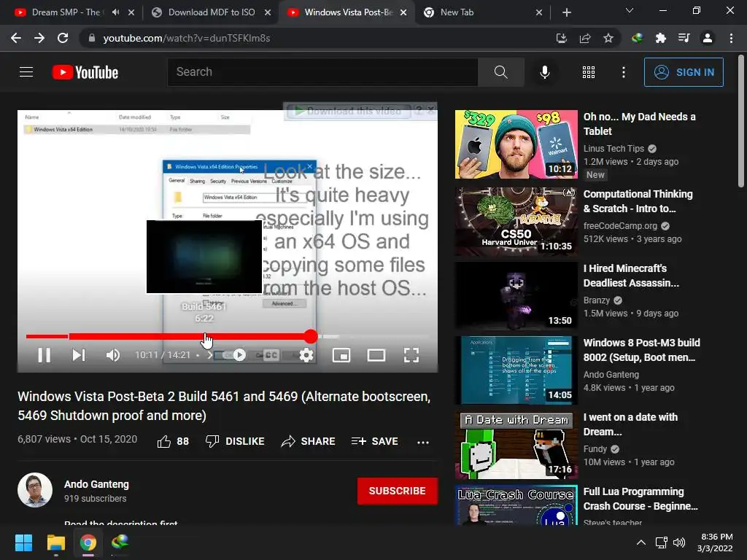Open Windows Start menu
Screen dimensions: 747x560
(x=23, y=542)
